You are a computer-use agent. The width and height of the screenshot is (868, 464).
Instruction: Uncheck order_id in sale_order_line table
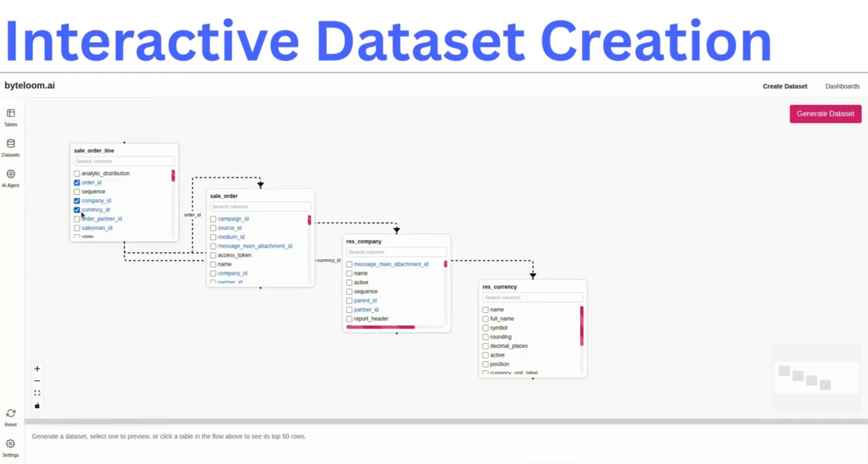coord(77,182)
